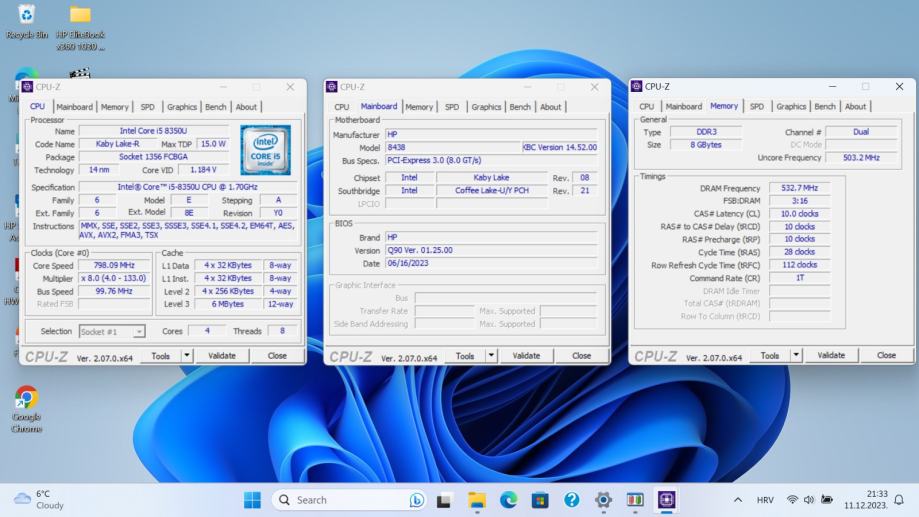
Task: Expand Tools dropdown arrow in CPU window
Action: tap(186, 355)
